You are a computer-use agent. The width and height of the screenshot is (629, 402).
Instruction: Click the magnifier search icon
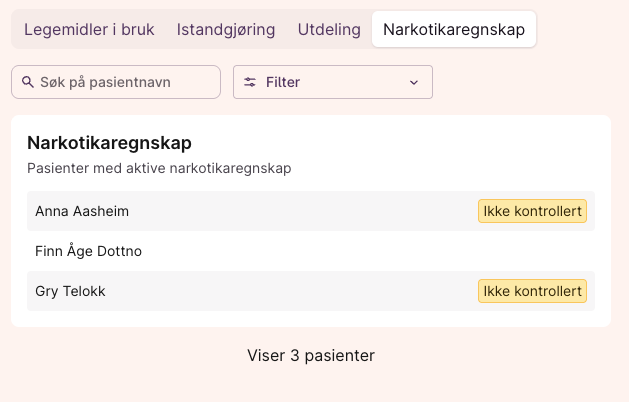point(28,82)
